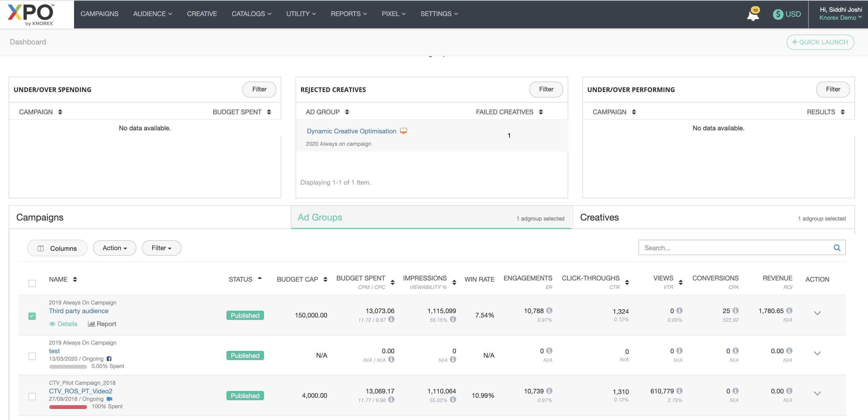Open the notifications bell icon
868x420 pixels.
pos(753,15)
